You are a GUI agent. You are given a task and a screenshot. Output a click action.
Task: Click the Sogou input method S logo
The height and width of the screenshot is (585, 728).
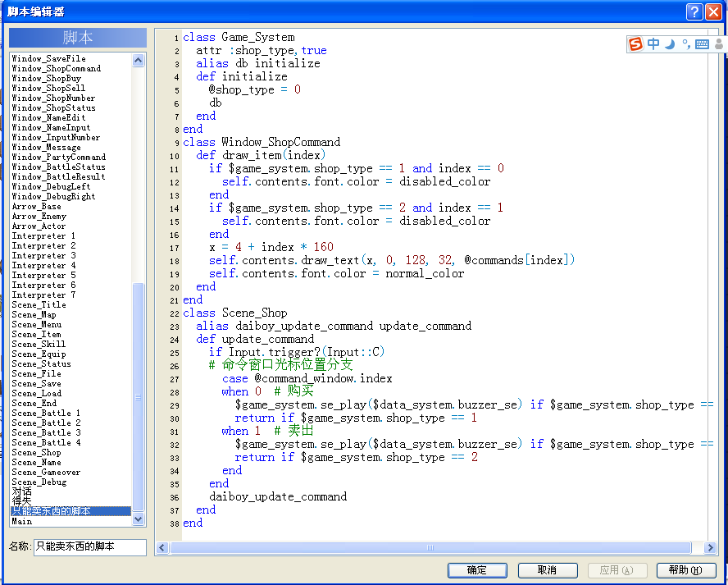[635, 43]
